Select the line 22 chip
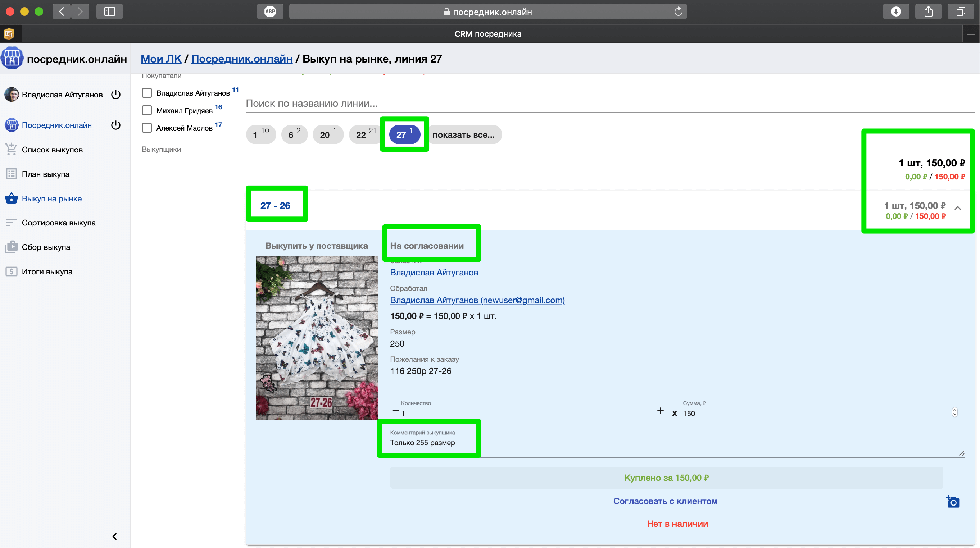Viewport: 980px width, 548px height. tap(364, 134)
